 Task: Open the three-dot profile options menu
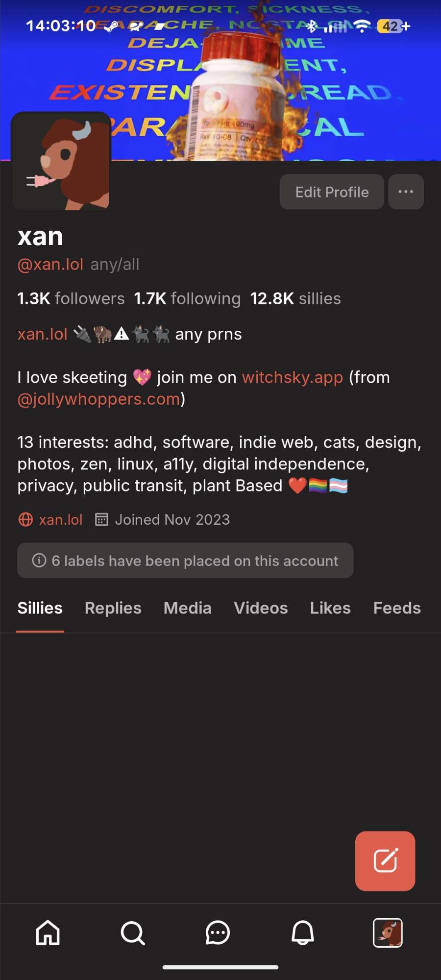click(x=406, y=192)
